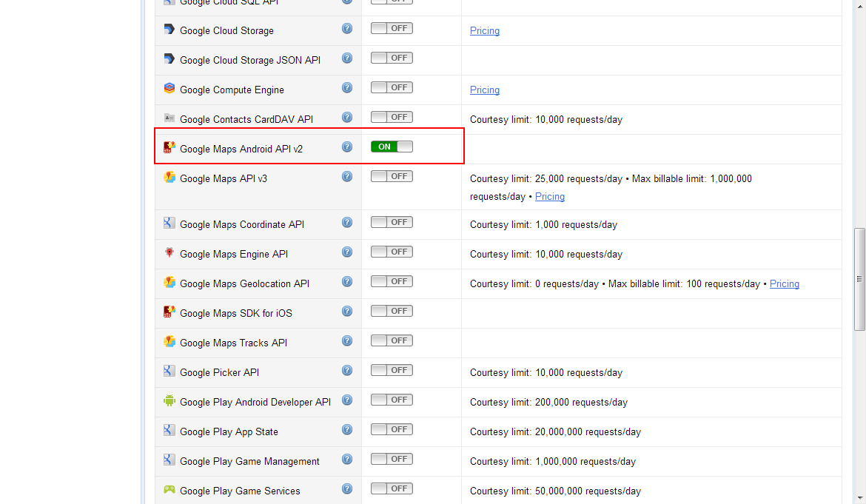Enable Google Maps API v3 switch

392,176
